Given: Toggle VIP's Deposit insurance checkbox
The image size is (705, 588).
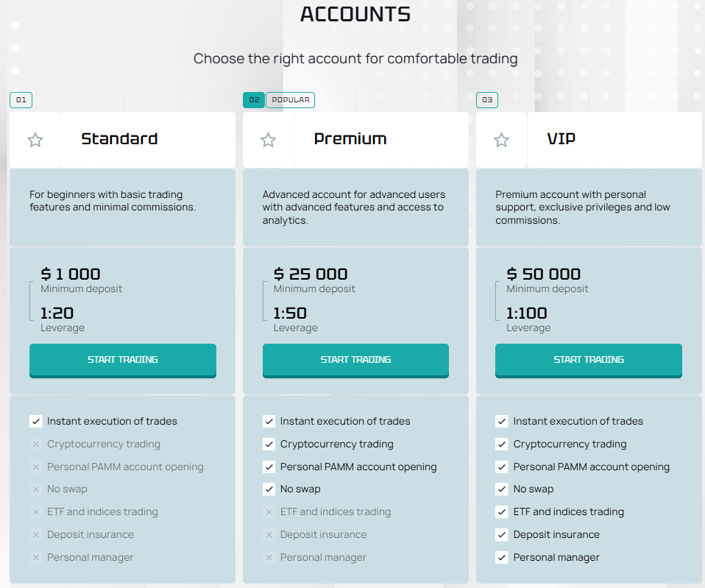Looking at the screenshot, I should tap(502, 535).
